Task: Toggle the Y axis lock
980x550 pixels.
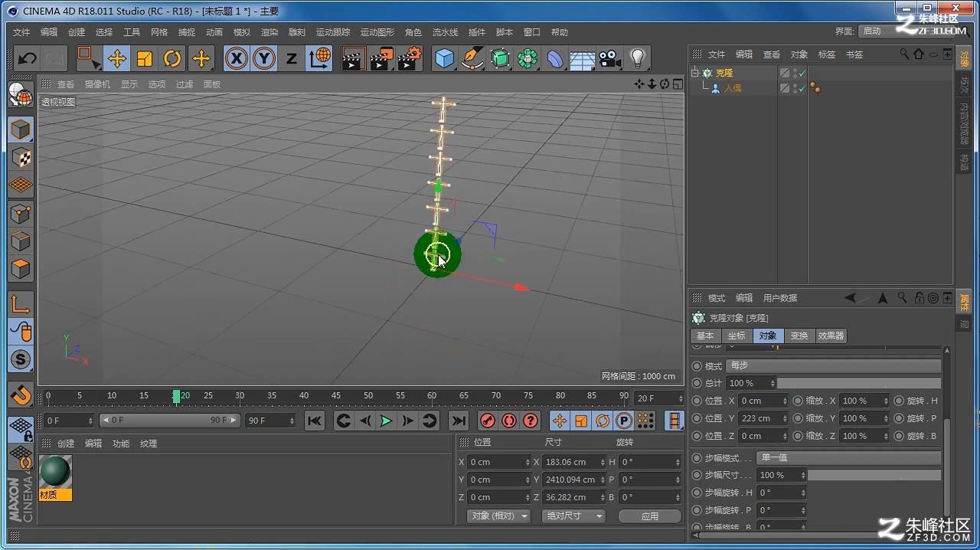Action: [264, 58]
